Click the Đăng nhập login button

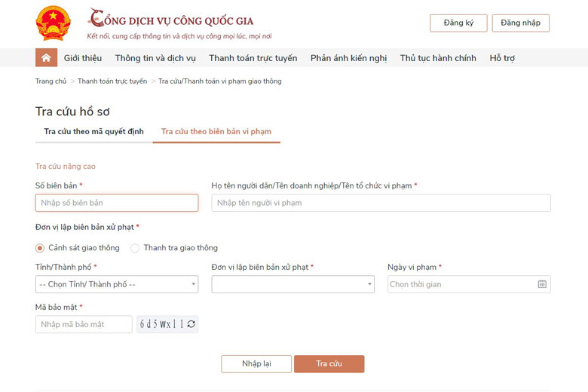(x=520, y=23)
